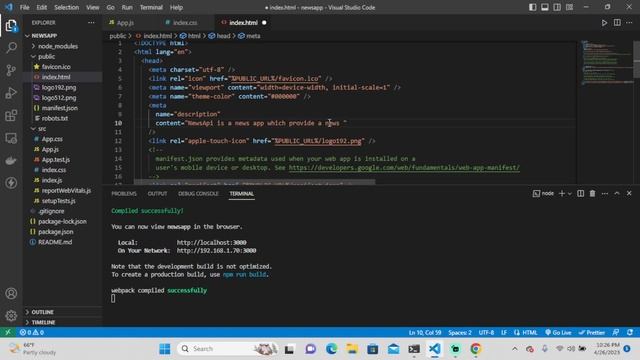Open the File menu
Screen dimensions: 640x360
[24, 7]
